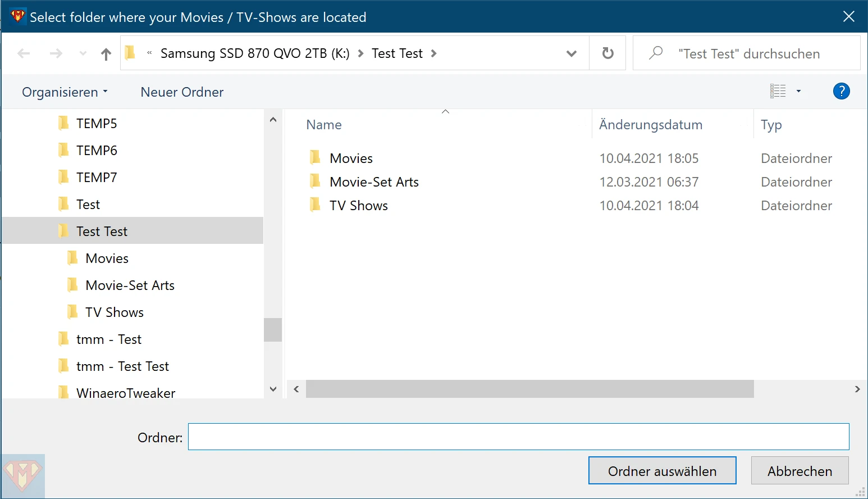Click the up one level arrow
This screenshot has height=499, width=868.
(106, 54)
